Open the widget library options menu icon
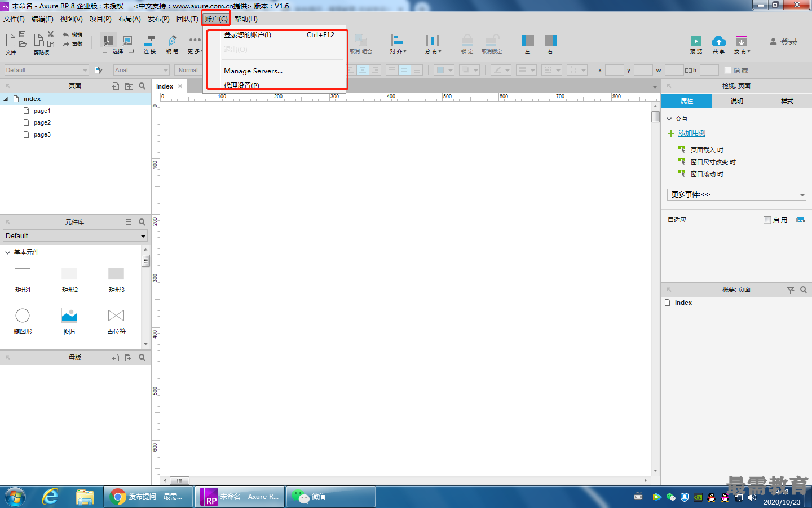The height and width of the screenshot is (508, 812). point(129,222)
